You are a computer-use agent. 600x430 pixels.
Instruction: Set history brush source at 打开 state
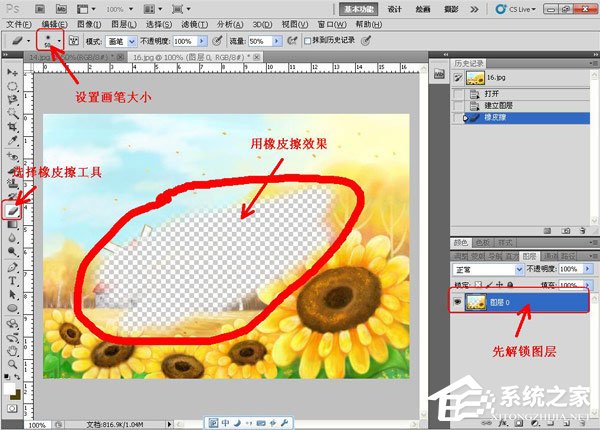(x=458, y=94)
